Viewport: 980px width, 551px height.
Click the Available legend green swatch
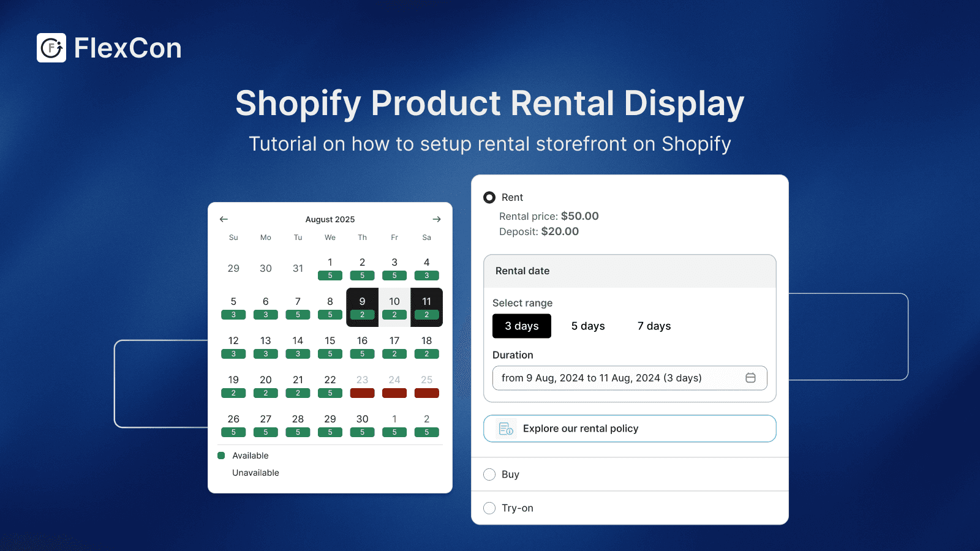(x=221, y=455)
